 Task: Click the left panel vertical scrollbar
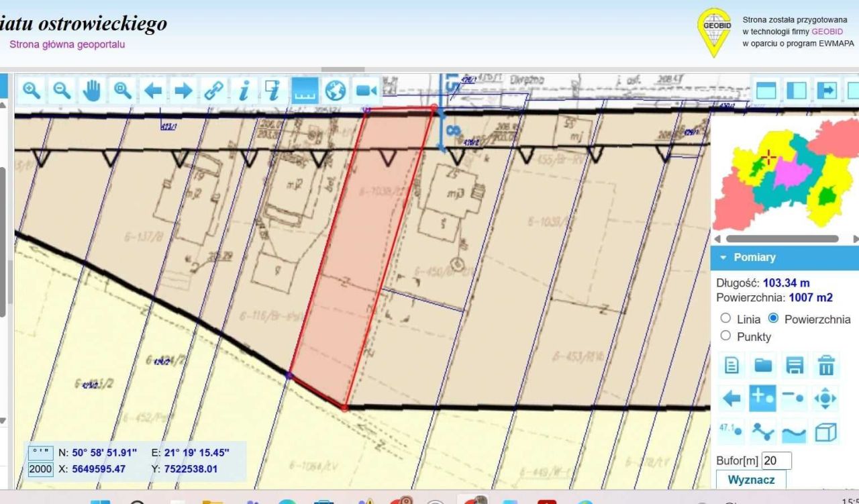pos(3,242)
